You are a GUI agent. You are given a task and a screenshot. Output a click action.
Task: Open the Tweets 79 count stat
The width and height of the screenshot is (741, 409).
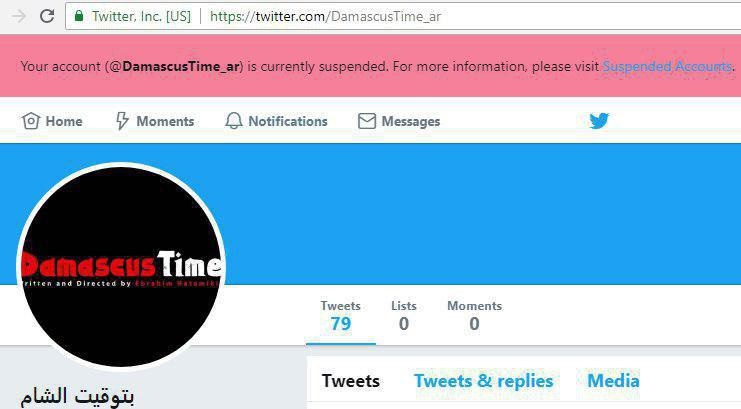coord(341,316)
